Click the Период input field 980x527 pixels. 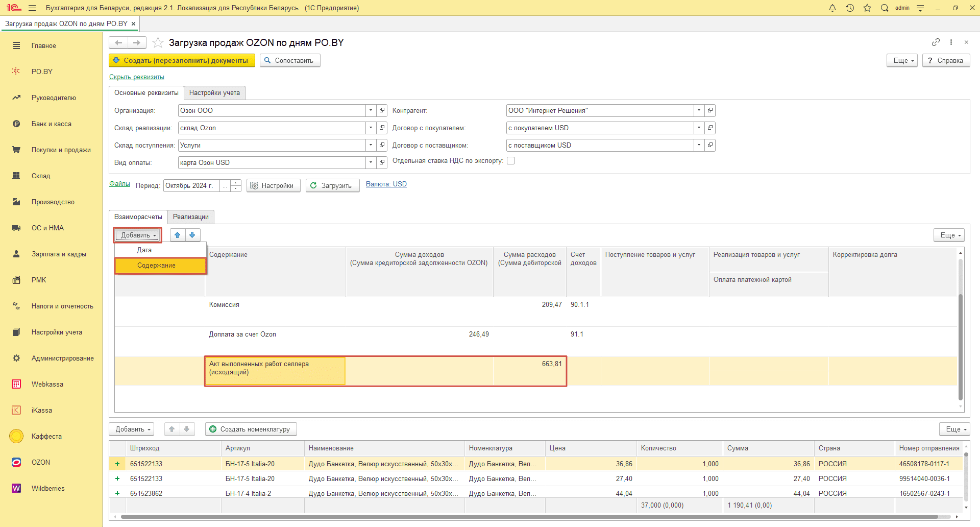[191, 185]
